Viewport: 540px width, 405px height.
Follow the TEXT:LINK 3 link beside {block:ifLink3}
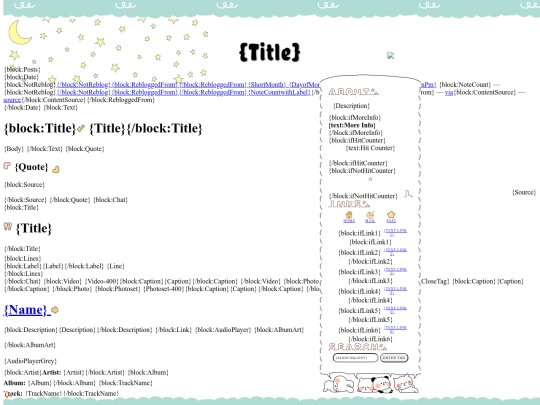click(x=395, y=271)
